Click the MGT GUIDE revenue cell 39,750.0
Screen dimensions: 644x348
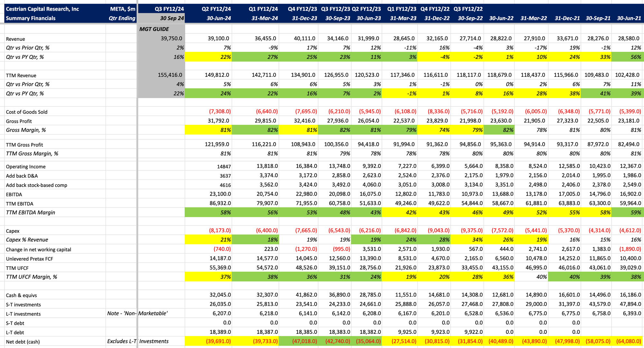click(171, 39)
